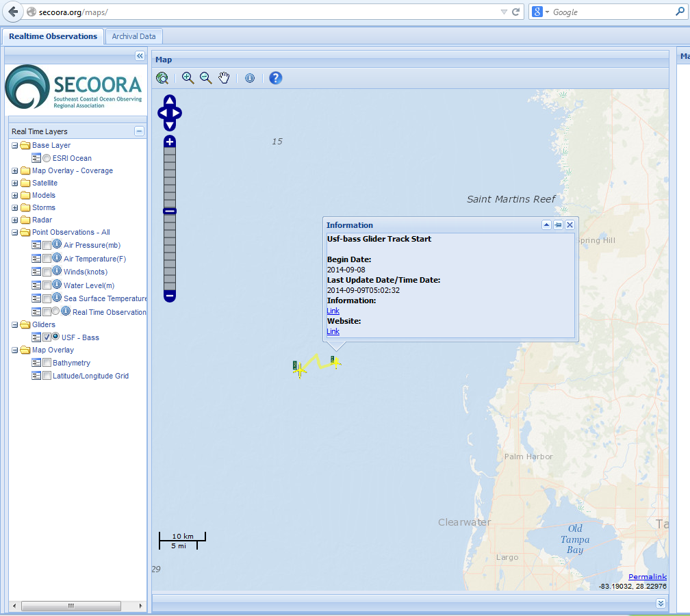Click the Permalink link on the map
The width and height of the screenshot is (690, 616).
pos(647,577)
